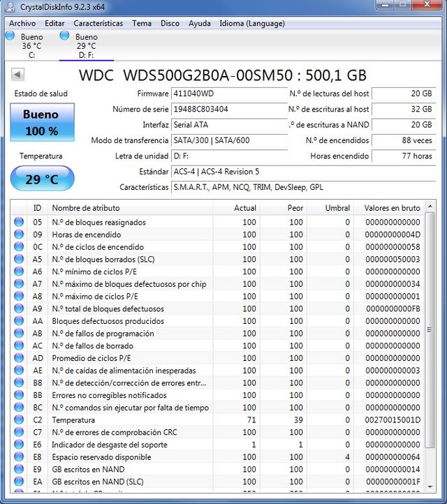Click status icon for A9 total bloques defectuosos
Screen dimensions: 447x504
pyautogui.click(x=19, y=309)
